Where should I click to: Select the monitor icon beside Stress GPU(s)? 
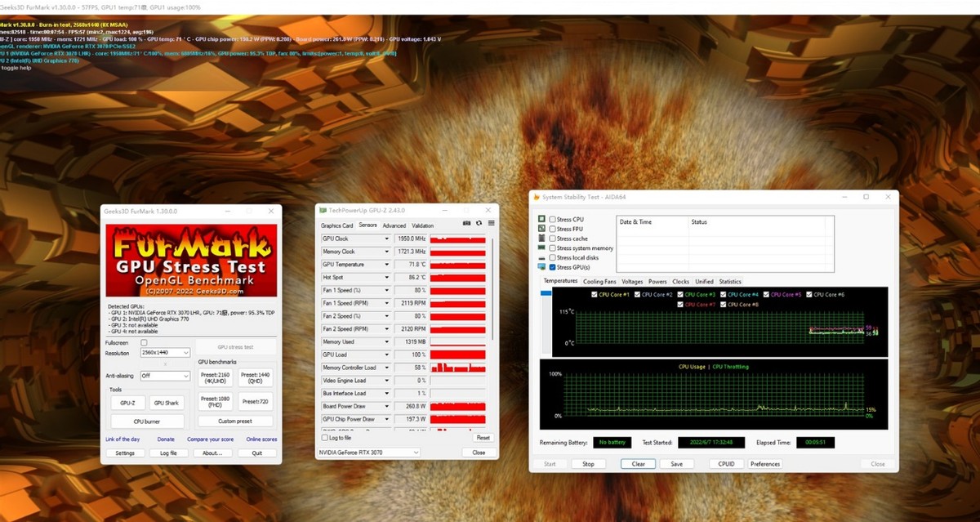(x=542, y=267)
